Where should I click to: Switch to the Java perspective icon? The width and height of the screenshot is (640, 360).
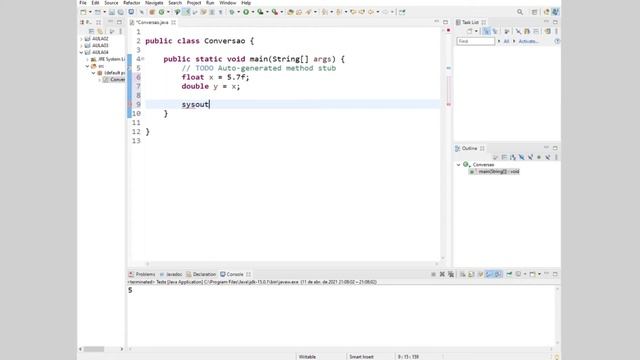[x=555, y=12]
